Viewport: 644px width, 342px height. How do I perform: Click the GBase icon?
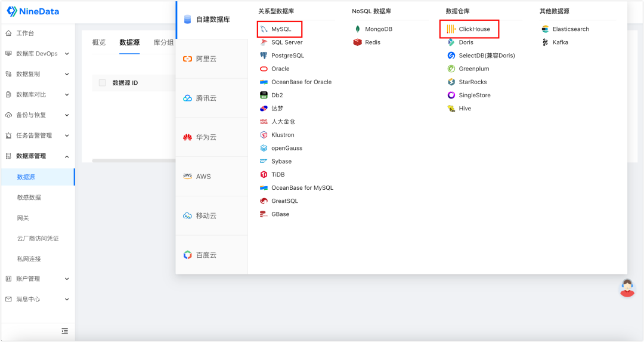click(264, 214)
